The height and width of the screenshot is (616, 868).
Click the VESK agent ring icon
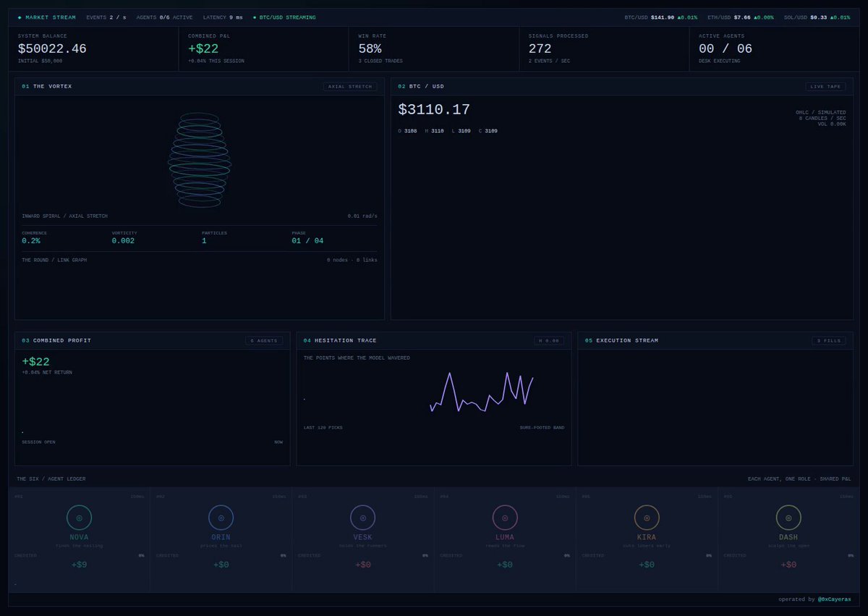click(x=362, y=518)
